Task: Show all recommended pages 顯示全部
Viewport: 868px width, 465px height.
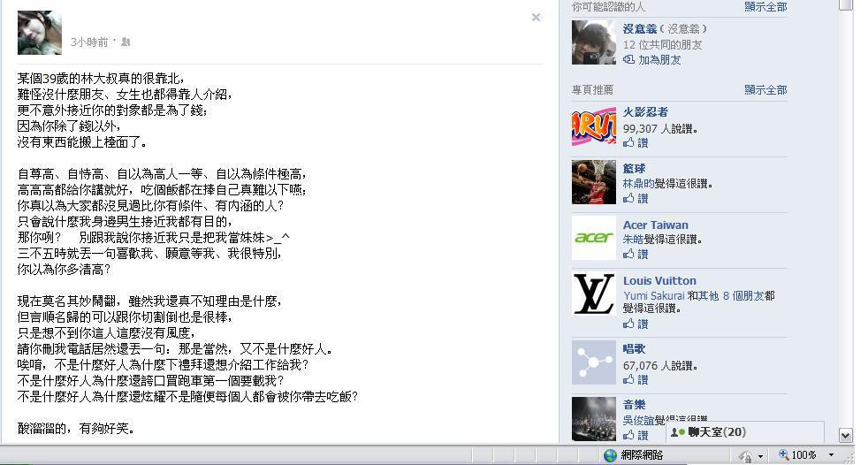Action: coord(765,89)
